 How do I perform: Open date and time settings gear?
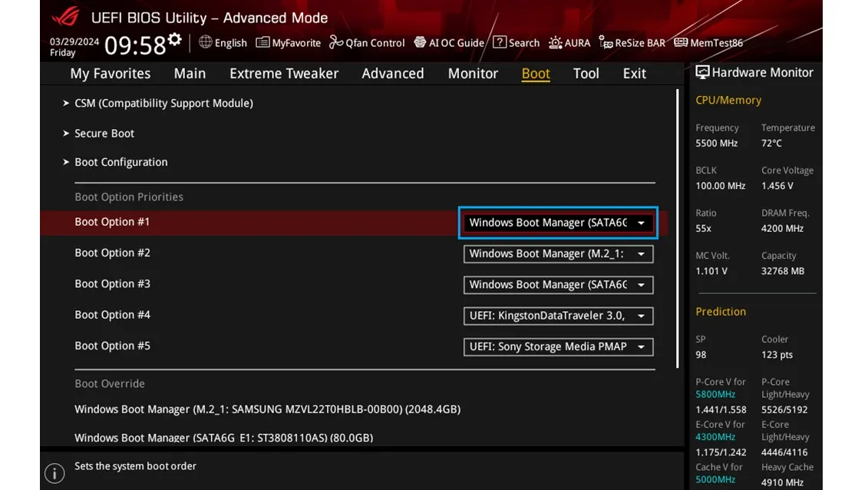[175, 39]
